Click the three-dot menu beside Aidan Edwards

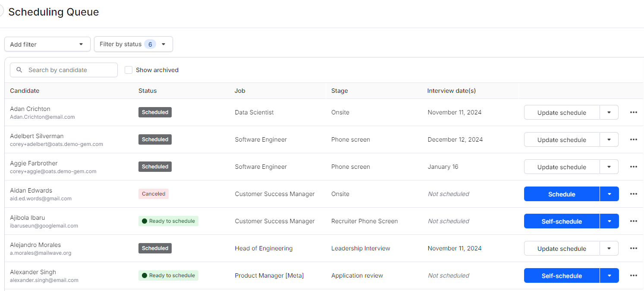coord(633,194)
